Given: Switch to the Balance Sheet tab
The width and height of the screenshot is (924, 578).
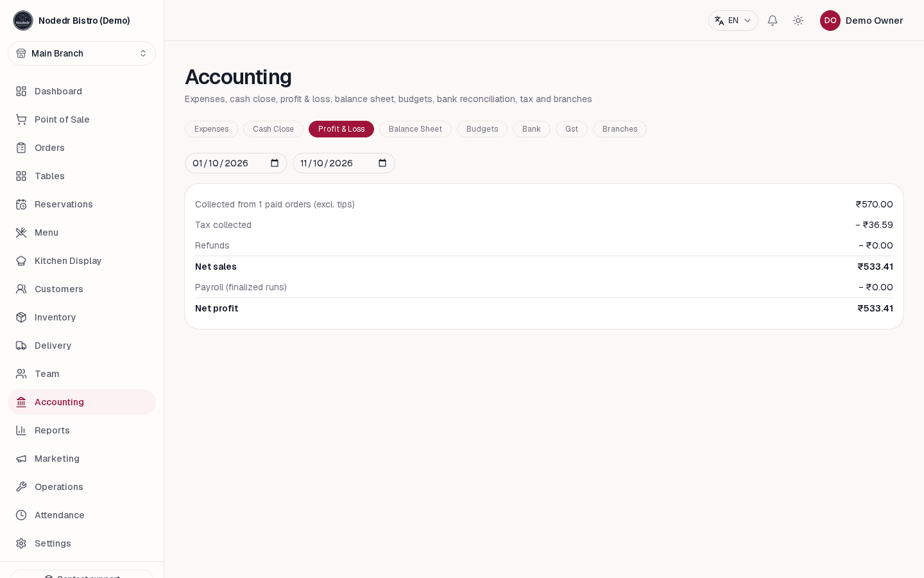Looking at the screenshot, I should tap(415, 129).
